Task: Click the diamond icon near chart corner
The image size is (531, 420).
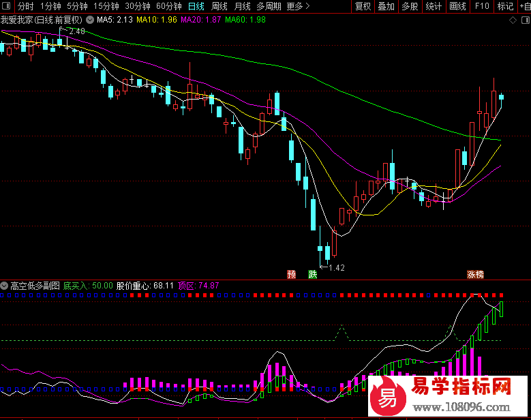Action: tap(513, 20)
